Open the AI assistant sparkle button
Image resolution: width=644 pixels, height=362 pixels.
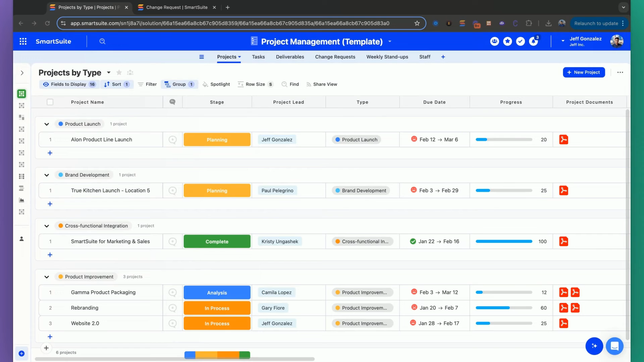point(594,346)
